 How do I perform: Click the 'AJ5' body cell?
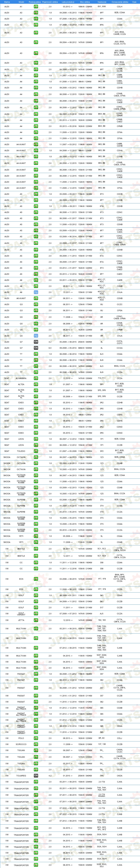102,614
